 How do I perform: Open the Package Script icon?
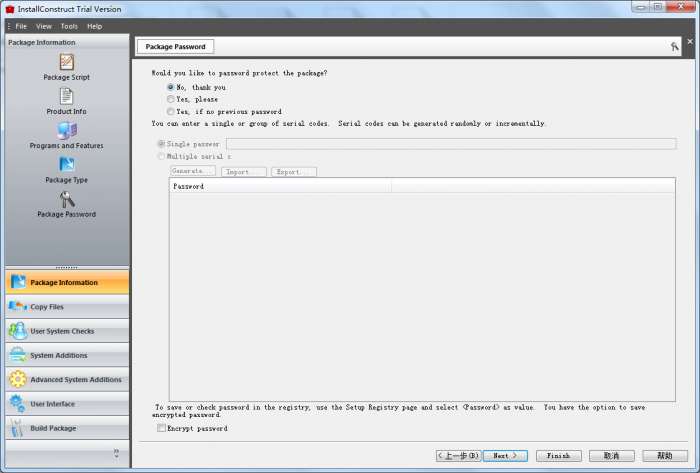coord(67,62)
